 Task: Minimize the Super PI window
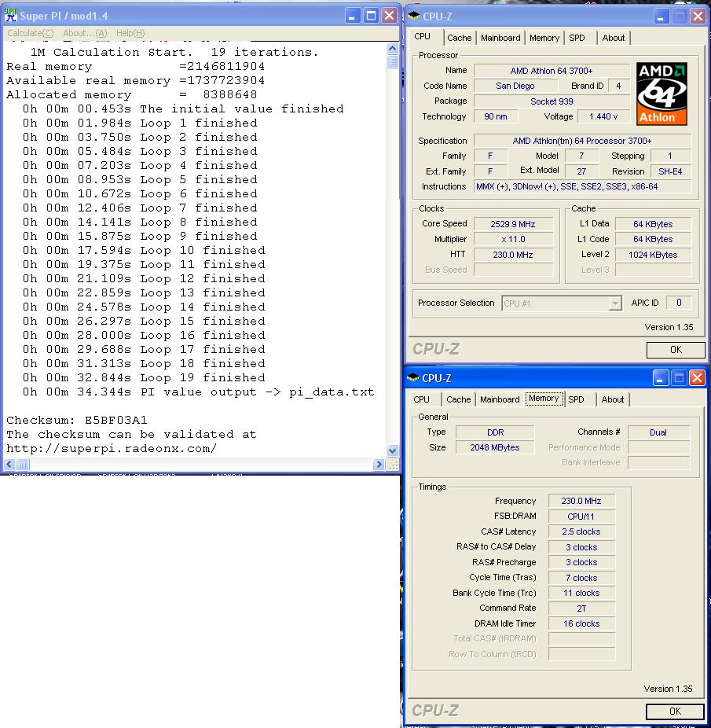pos(353,17)
